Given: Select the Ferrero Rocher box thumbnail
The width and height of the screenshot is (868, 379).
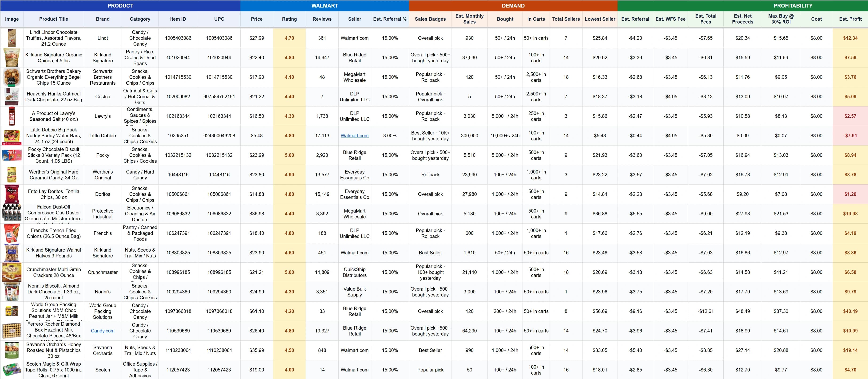Looking at the screenshot, I should click(12, 331).
